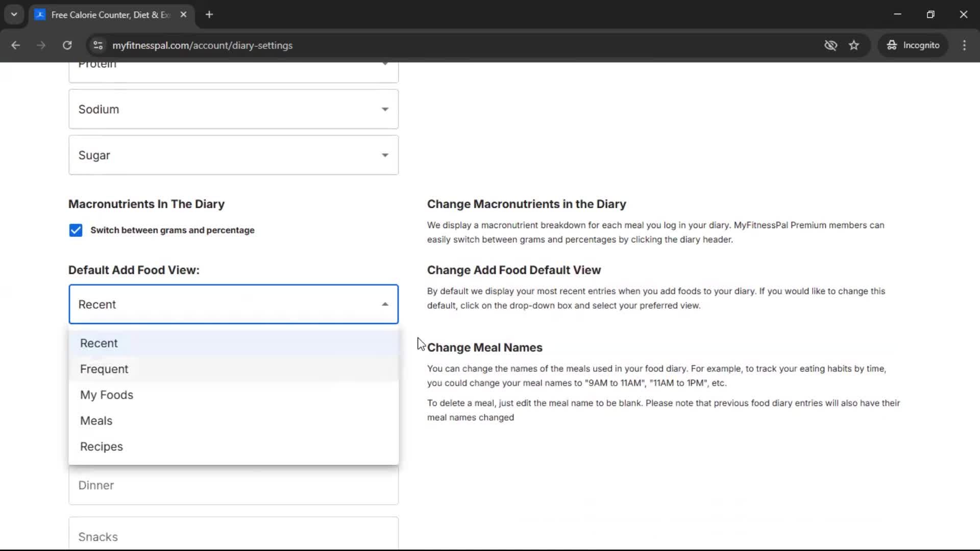
Task: Close the Free Calorie Counter tab
Action: tap(183, 15)
